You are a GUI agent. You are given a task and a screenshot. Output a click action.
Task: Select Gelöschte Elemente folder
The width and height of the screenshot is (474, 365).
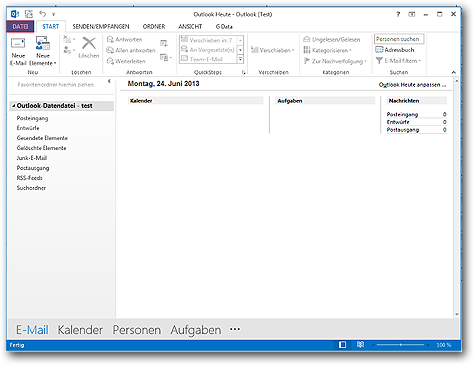tap(41, 148)
